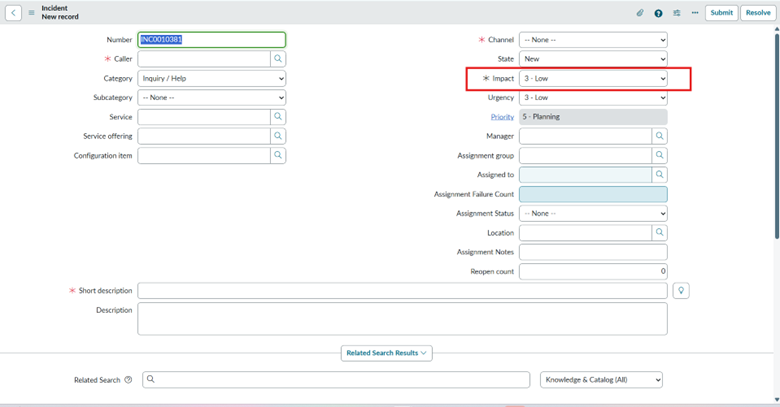Click the Assigned to input field

pyautogui.click(x=585, y=175)
